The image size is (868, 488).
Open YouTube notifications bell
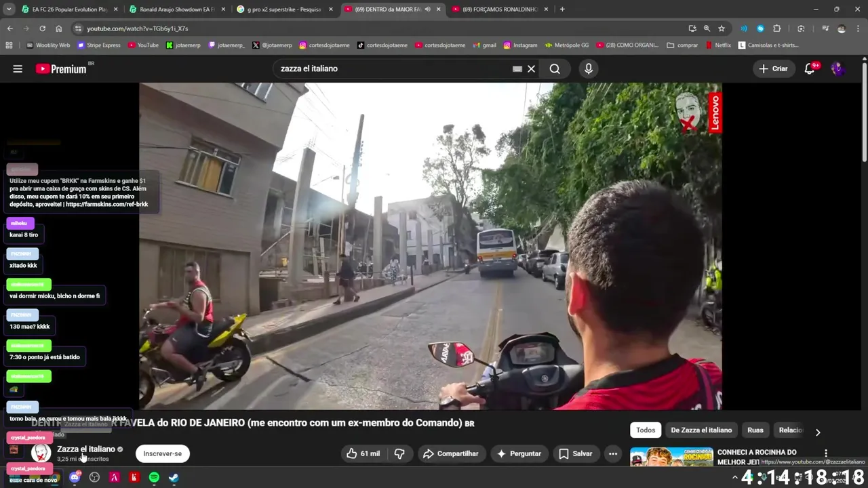point(810,68)
